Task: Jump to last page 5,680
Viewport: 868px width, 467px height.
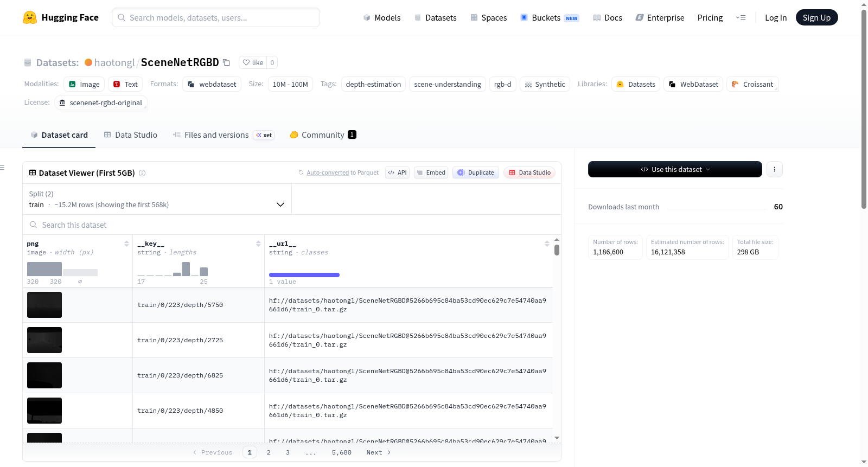Action: point(342,452)
